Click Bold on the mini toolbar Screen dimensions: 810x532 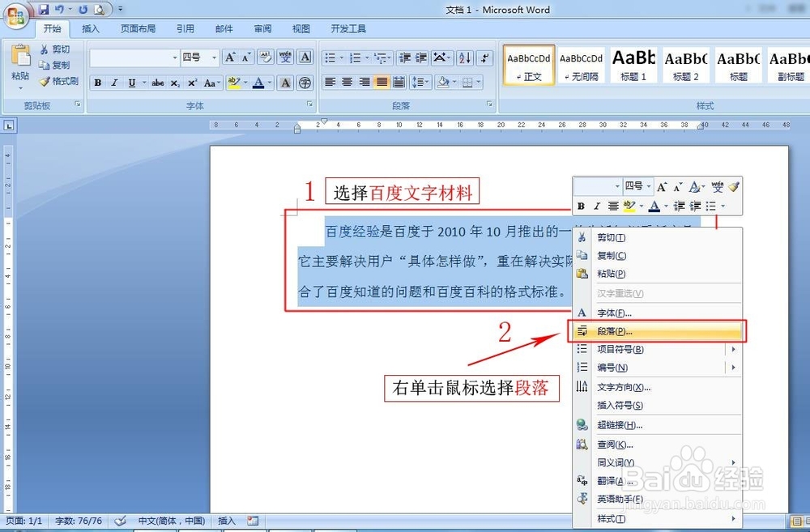tap(581, 206)
